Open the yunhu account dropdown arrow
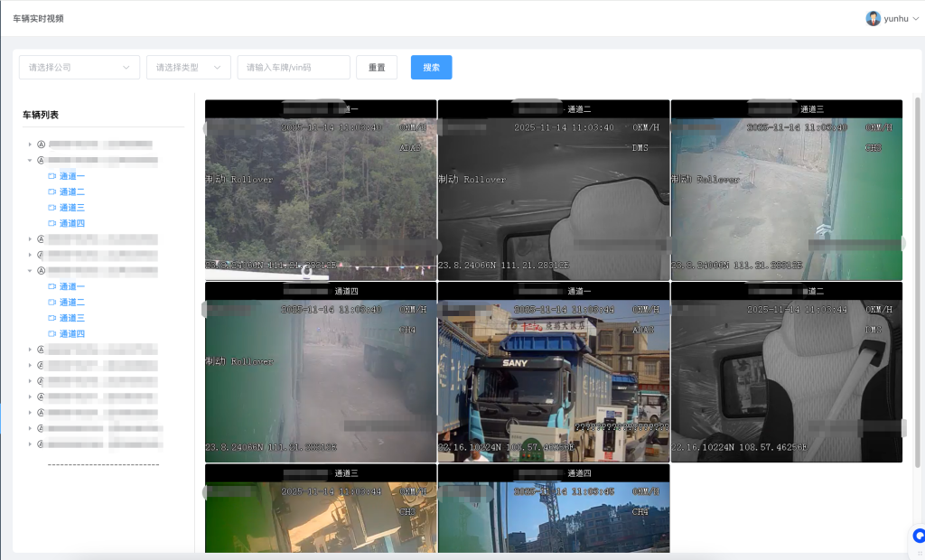Image resolution: width=925 pixels, height=560 pixels. click(915, 19)
